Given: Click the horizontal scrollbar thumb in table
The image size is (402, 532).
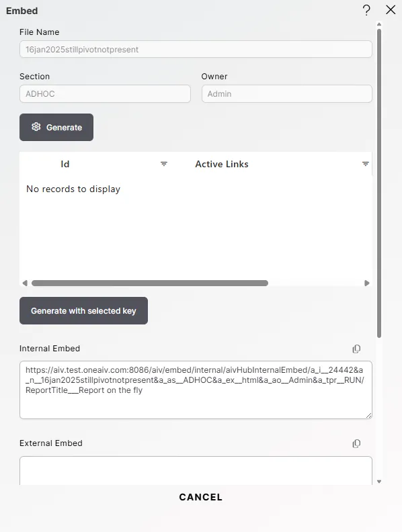Looking at the screenshot, I should (150, 283).
